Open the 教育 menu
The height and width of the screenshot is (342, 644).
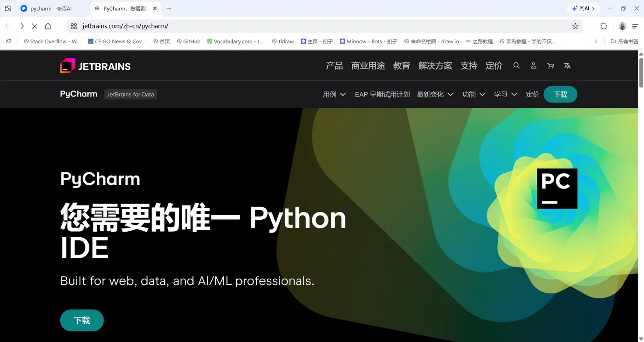coord(402,66)
